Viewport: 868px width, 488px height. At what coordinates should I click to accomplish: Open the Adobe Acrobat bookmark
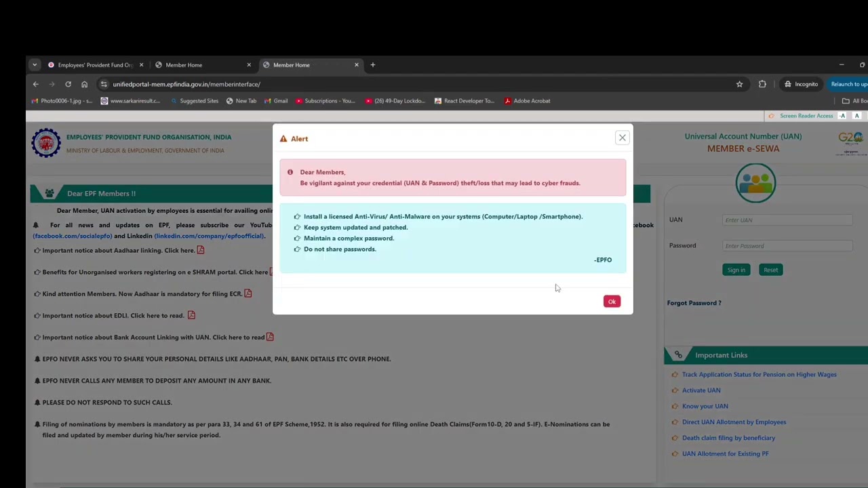528,101
